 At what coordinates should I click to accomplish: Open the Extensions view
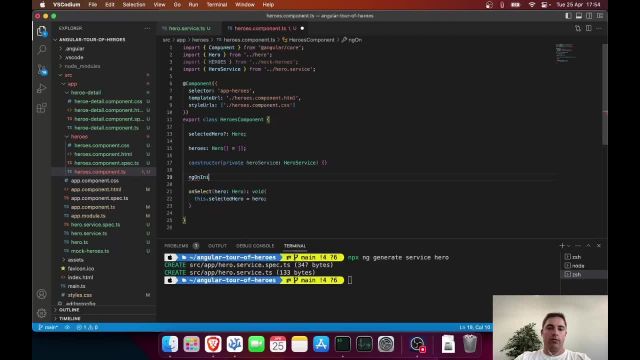pyautogui.click(x=41, y=108)
